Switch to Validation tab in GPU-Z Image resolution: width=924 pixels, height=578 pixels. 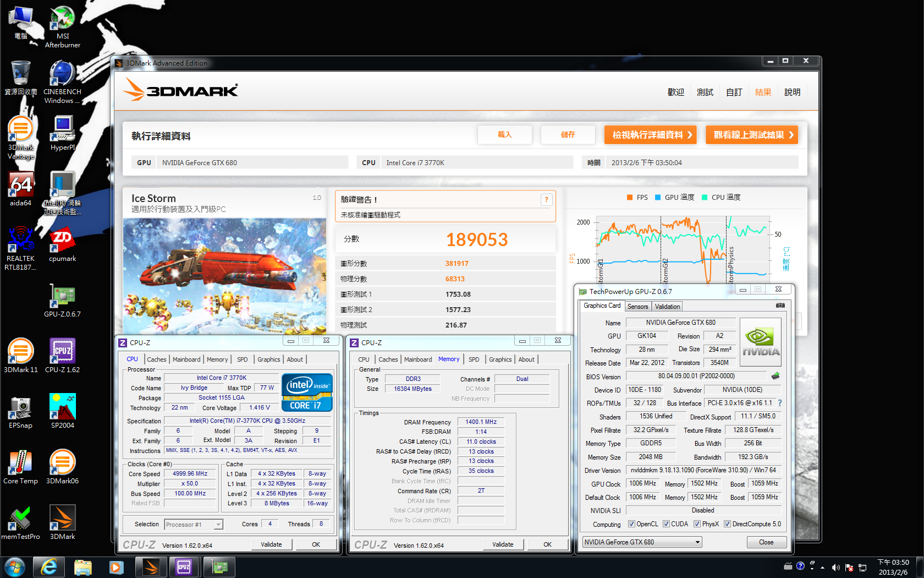(x=667, y=307)
